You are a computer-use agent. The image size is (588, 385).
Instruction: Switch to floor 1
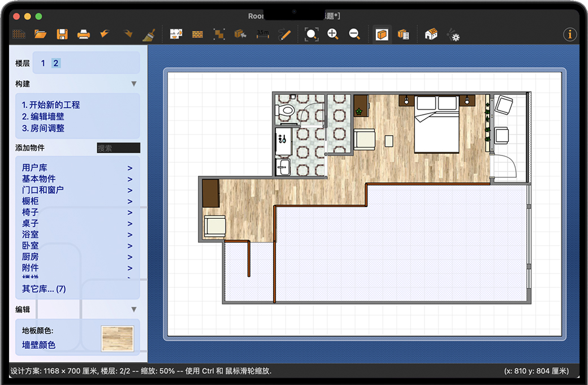(43, 63)
